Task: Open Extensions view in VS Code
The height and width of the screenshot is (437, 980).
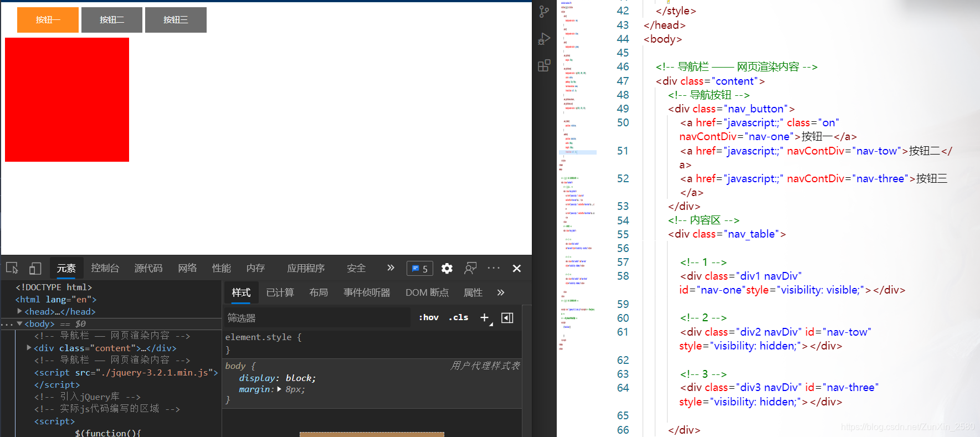Action: tap(544, 66)
